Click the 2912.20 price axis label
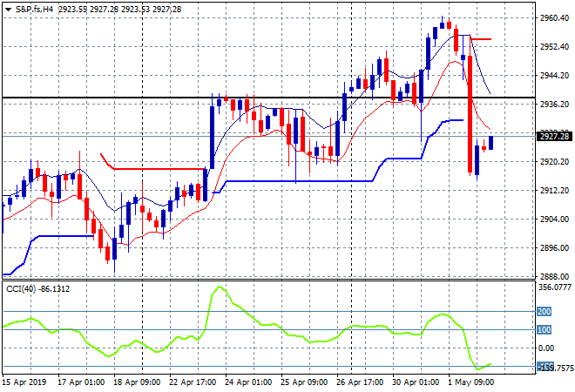Screen dimensions: 575x392 tap(554, 190)
